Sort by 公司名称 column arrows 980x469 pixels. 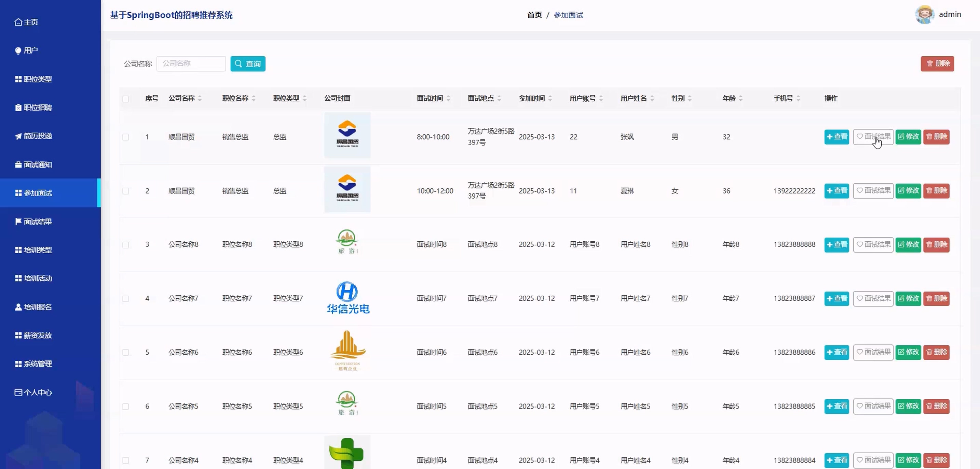200,98
